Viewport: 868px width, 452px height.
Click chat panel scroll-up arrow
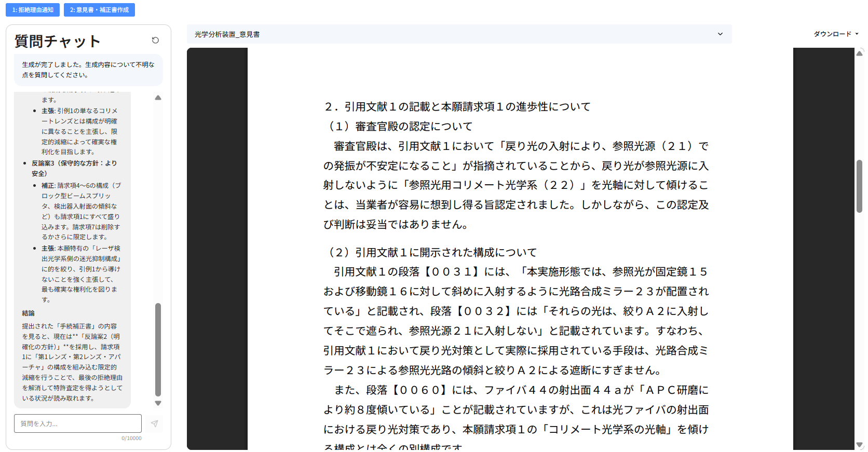158,98
